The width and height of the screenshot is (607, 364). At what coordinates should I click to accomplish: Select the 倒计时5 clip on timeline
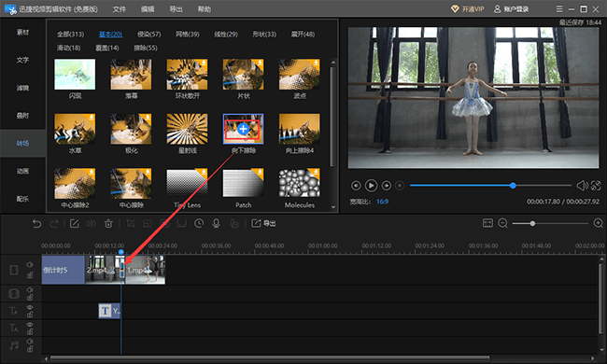click(x=64, y=270)
